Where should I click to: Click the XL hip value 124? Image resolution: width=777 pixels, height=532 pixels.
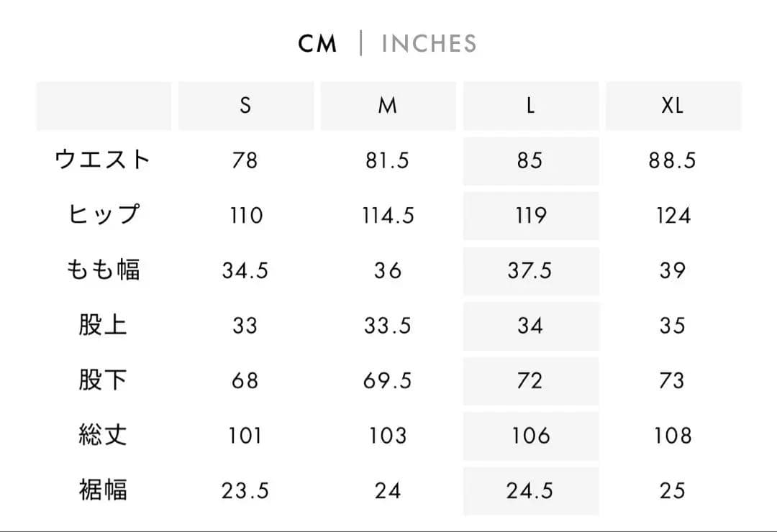[x=673, y=216]
